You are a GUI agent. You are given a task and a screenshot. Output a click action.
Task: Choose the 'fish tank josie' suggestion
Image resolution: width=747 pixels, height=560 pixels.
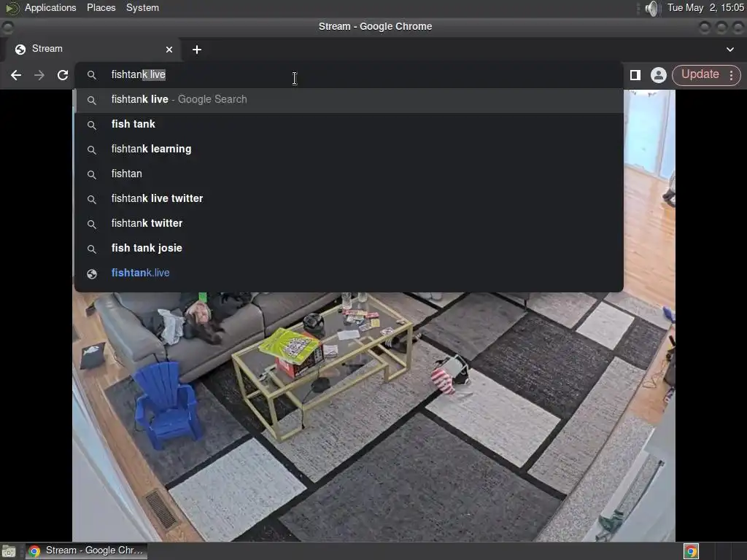point(349,248)
